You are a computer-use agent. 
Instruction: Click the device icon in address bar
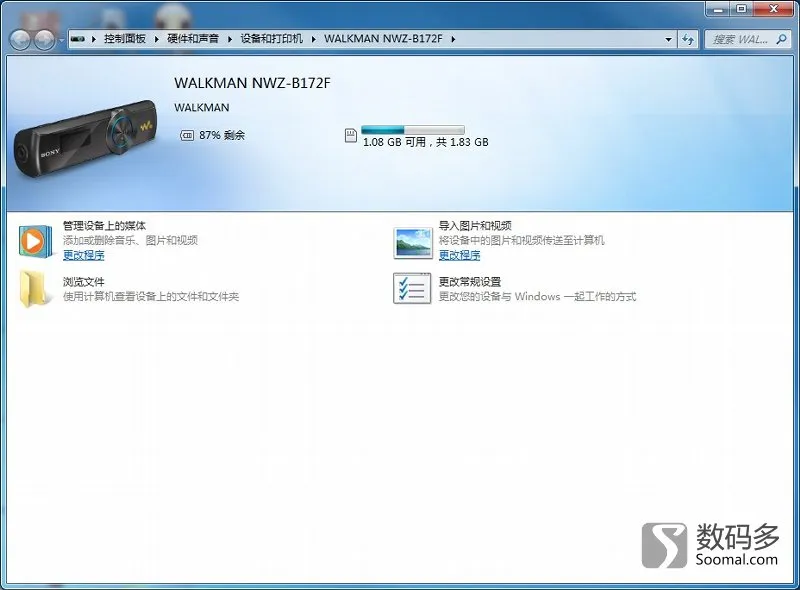[78, 39]
